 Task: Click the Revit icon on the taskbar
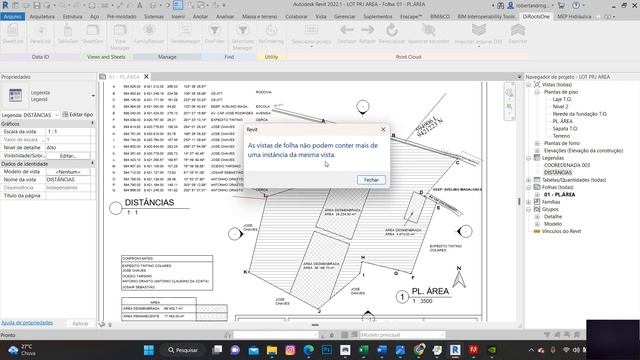click(455, 350)
